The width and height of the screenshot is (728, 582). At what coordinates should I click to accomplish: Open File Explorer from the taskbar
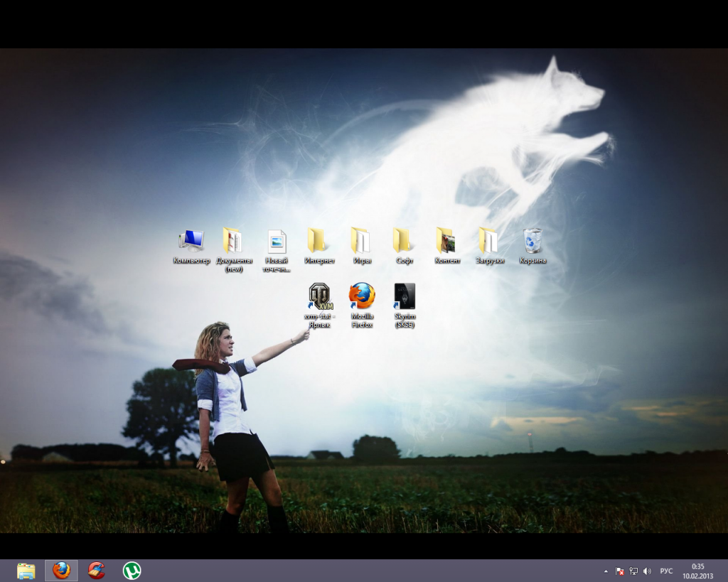[26, 571]
